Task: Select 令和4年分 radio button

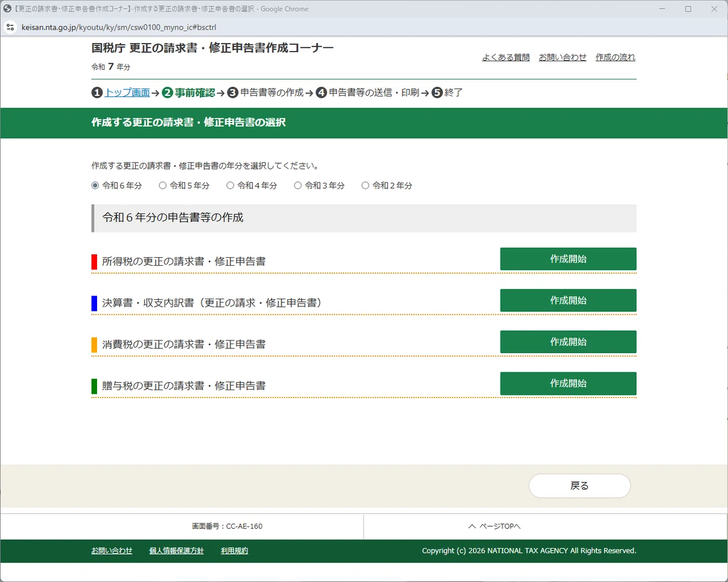Action: 230,186
